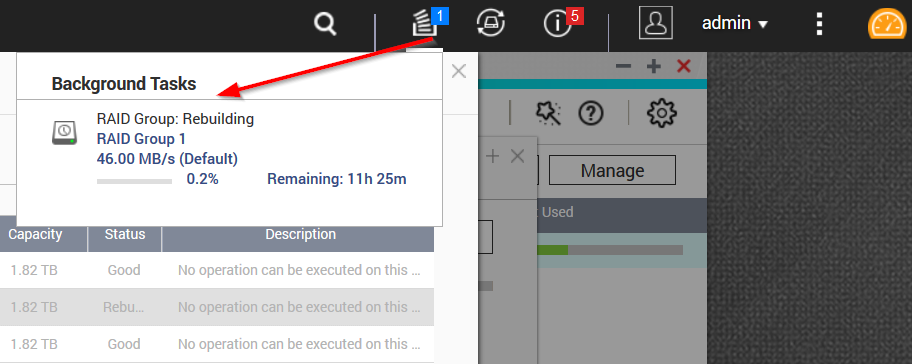Click the Background Tasks heading
The height and width of the screenshot is (364, 912).
[124, 84]
